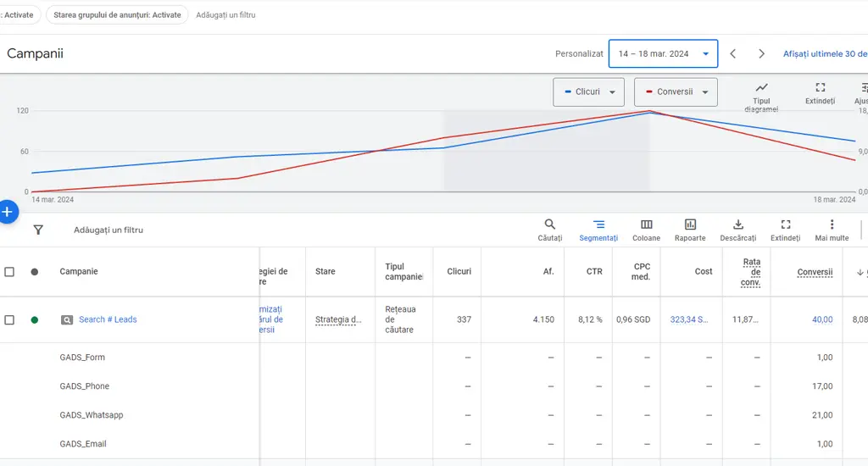Image resolution: width=868 pixels, height=466 pixels.
Task: Open the Coloane columns icon
Action: (x=646, y=225)
